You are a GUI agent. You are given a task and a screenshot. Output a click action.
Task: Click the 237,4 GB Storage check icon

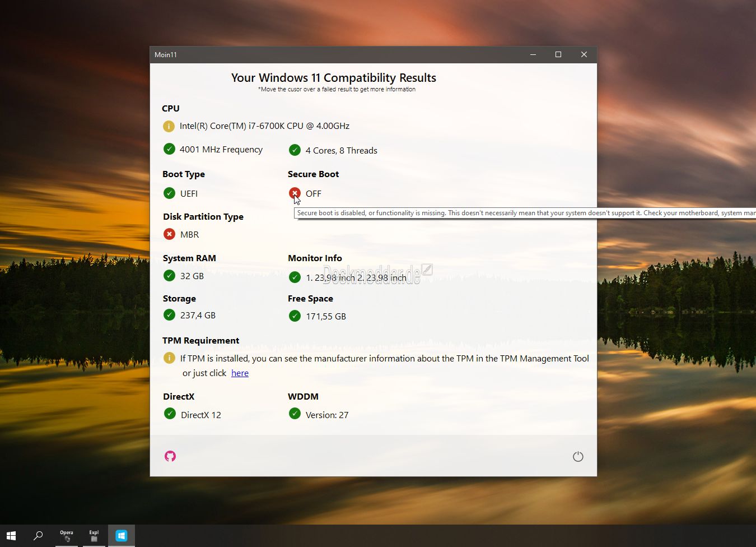pyautogui.click(x=169, y=314)
